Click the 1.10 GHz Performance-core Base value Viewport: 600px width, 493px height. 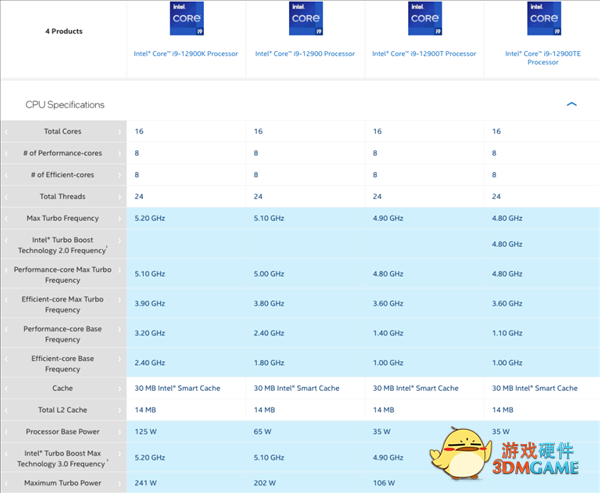click(x=507, y=333)
